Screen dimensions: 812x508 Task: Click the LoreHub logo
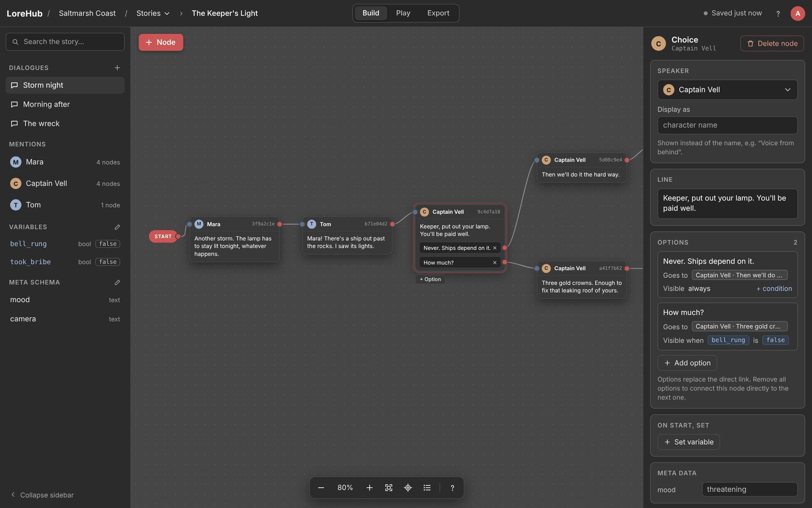pos(24,13)
